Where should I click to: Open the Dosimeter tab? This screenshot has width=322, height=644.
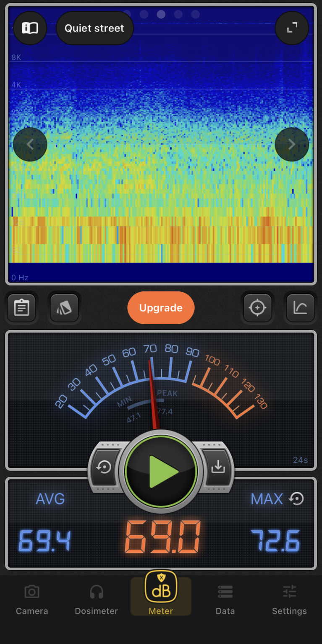coord(97,600)
